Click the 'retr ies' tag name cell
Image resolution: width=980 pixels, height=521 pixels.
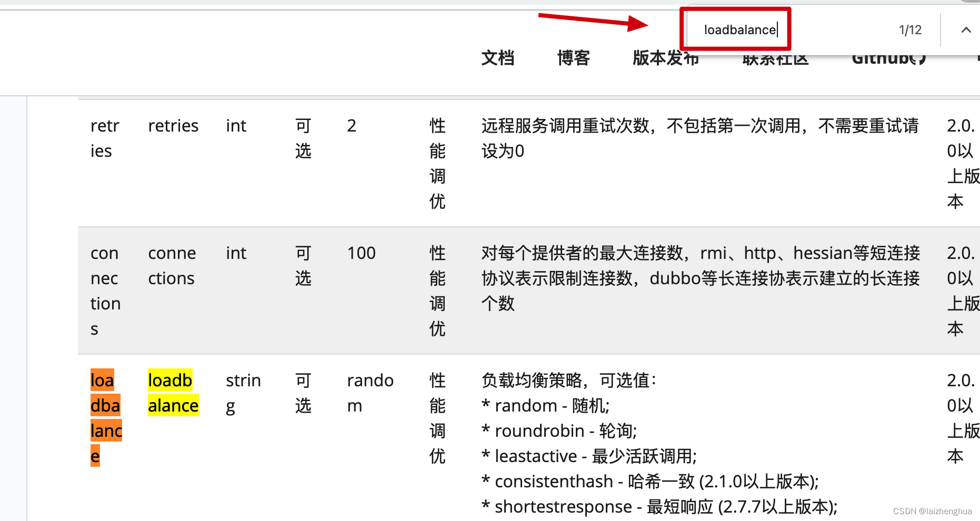105,138
